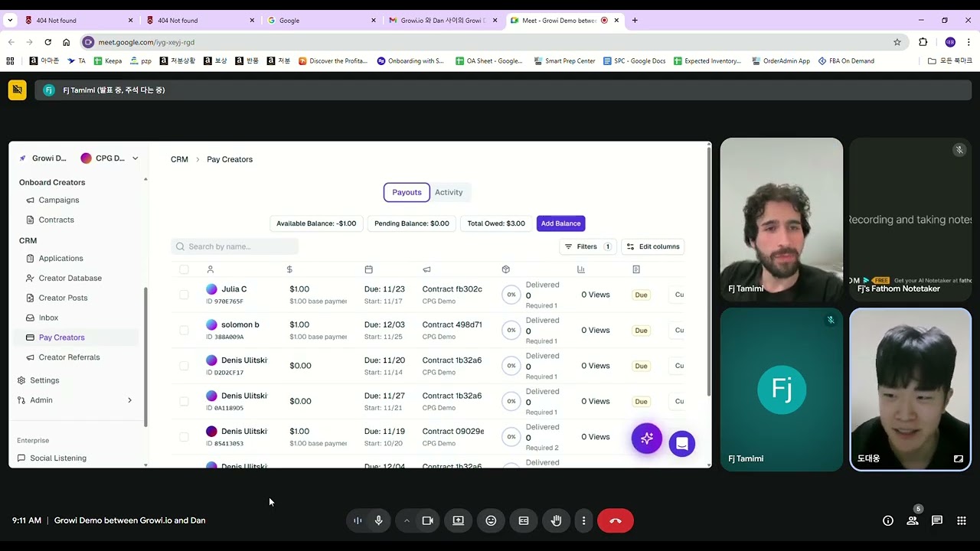This screenshot has height=551, width=980.
Task: Click CRM breadcrumb link
Action: pyautogui.click(x=179, y=159)
